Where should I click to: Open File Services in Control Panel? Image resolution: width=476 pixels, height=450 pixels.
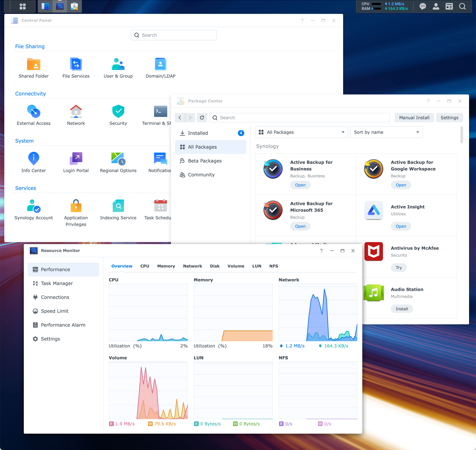[76, 68]
